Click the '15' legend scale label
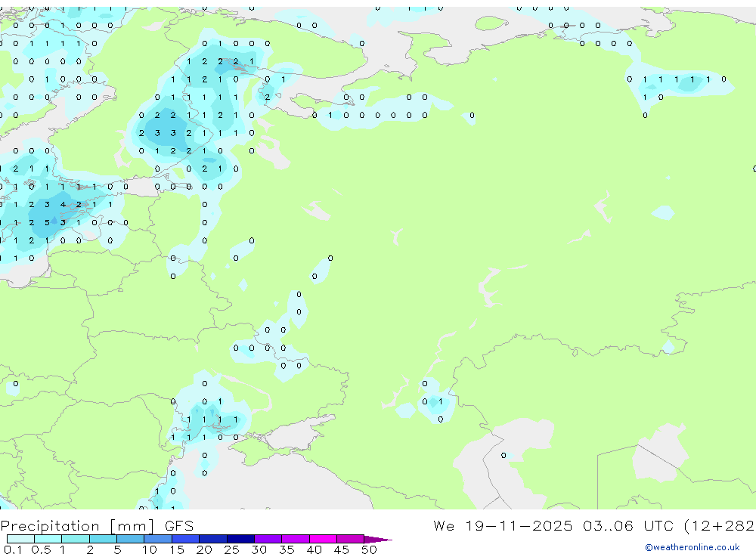The image size is (756, 554). tap(177, 549)
